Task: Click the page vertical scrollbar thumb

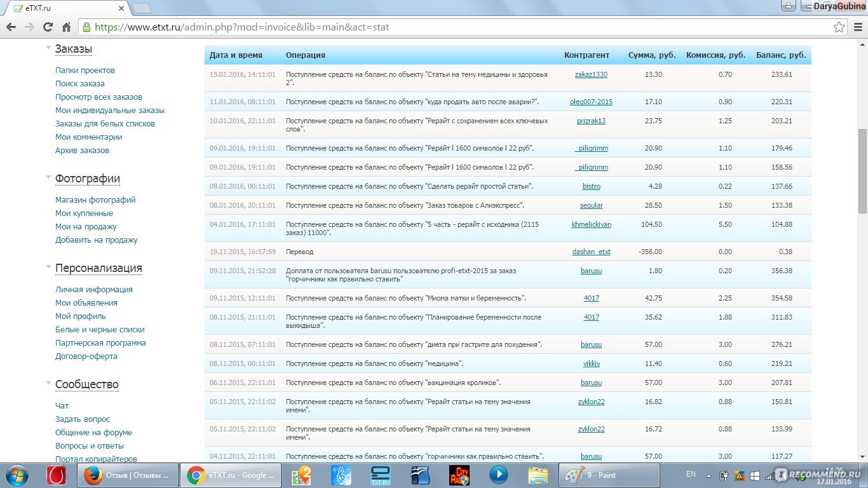Action: click(x=862, y=171)
